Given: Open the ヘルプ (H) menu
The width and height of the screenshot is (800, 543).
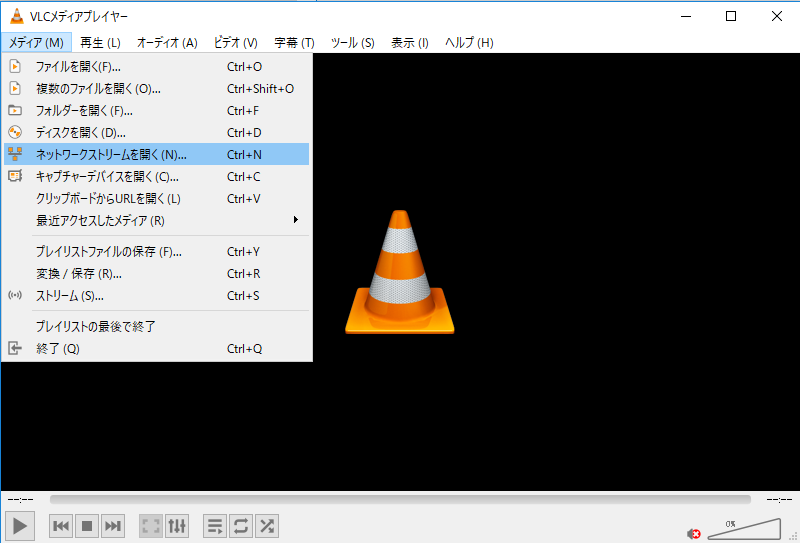Looking at the screenshot, I should pyautogui.click(x=469, y=42).
